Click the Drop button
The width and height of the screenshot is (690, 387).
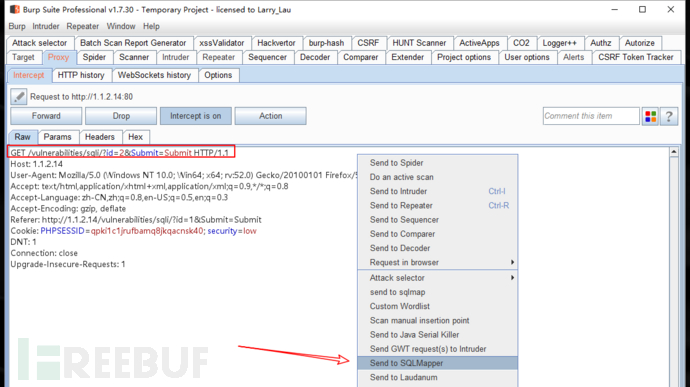121,116
